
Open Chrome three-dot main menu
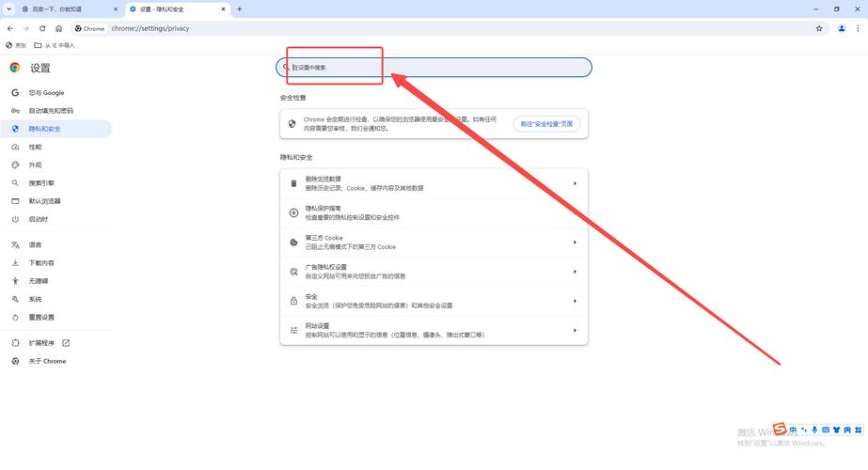(858, 28)
